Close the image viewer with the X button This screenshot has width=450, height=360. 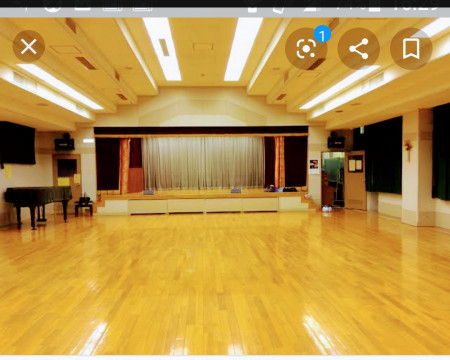[29, 47]
